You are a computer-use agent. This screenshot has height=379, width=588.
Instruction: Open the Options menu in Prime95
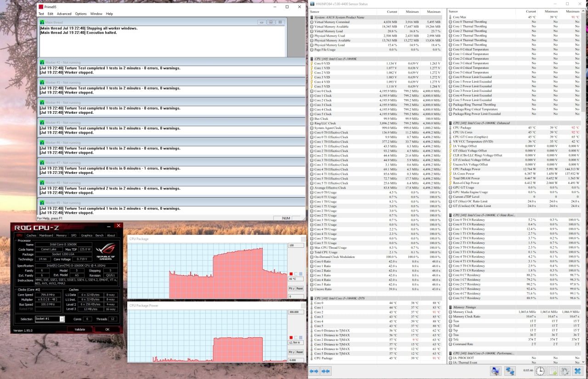click(81, 14)
